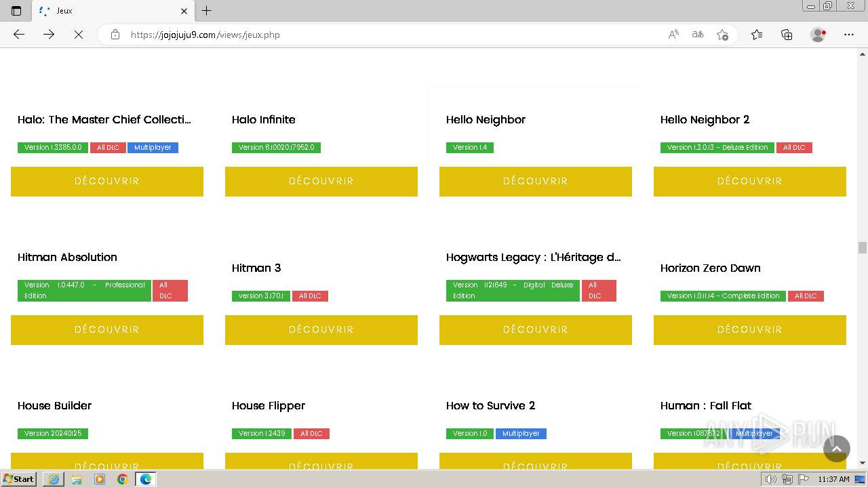
Task: Open the Hello Neighbor 2 title
Action: click(x=705, y=120)
